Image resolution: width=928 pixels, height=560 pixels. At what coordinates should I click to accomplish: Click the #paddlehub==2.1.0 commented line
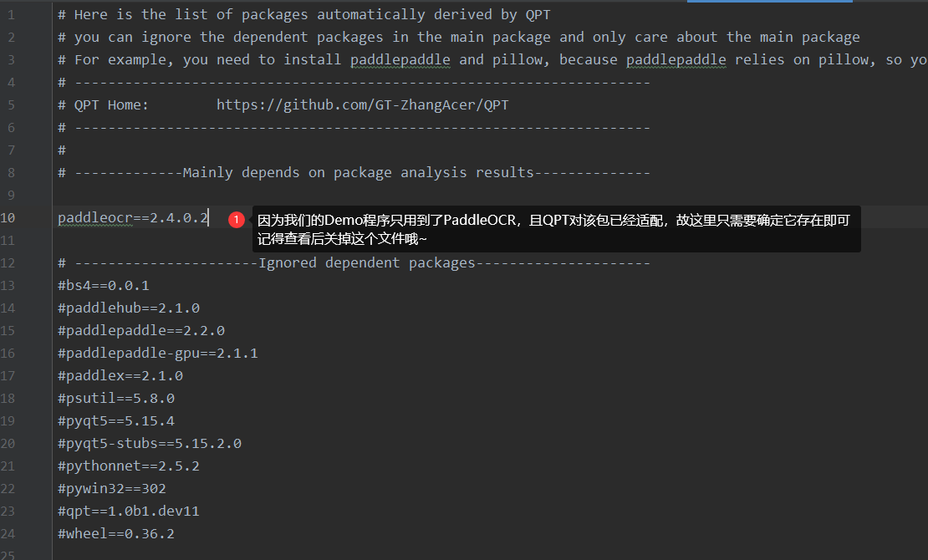coord(128,308)
